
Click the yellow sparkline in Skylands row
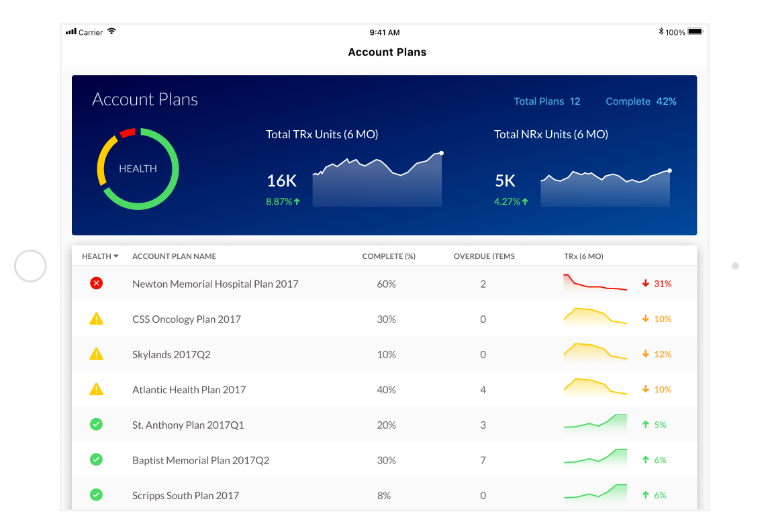pos(595,352)
